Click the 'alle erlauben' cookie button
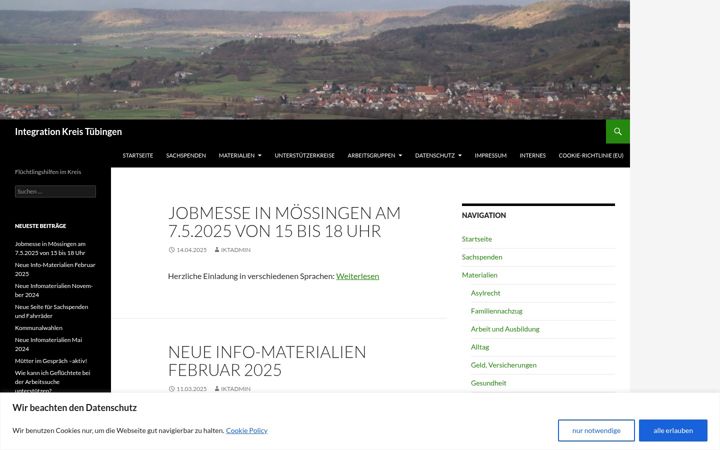The height and width of the screenshot is (450, 720). pos(673,430)
